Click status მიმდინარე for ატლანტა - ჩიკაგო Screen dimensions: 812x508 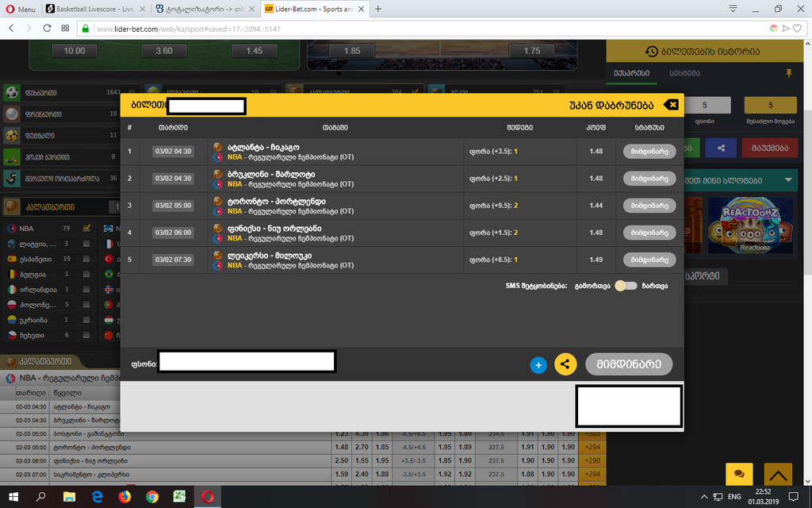[x=649, y=152]
